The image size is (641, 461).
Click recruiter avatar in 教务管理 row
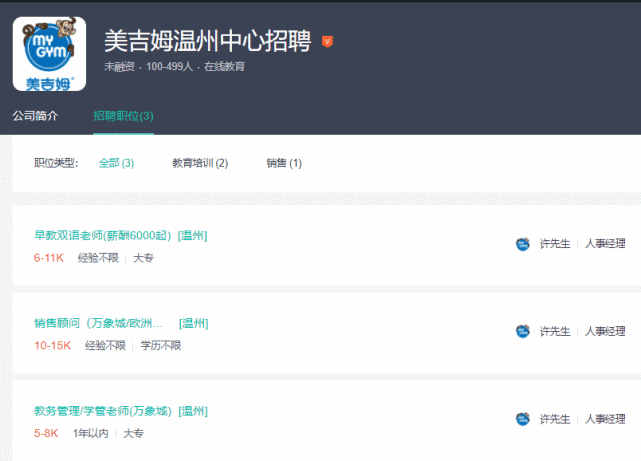click(x=522, y=419)
